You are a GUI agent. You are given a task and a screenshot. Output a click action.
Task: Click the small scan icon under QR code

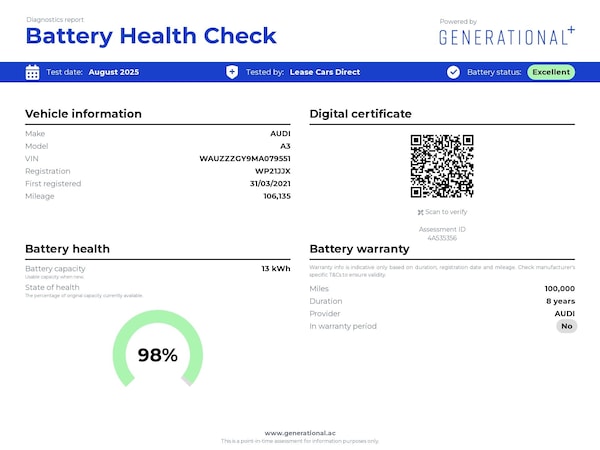[x=420, y=212]
